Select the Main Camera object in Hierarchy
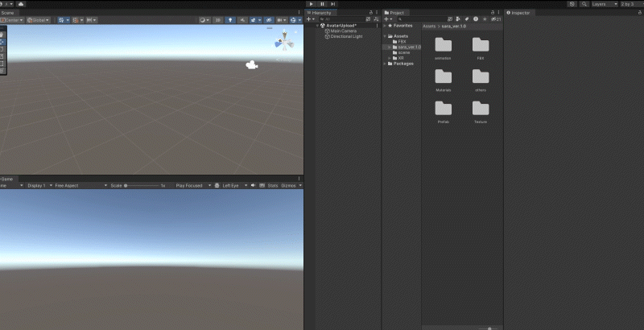 coord(343,31)
